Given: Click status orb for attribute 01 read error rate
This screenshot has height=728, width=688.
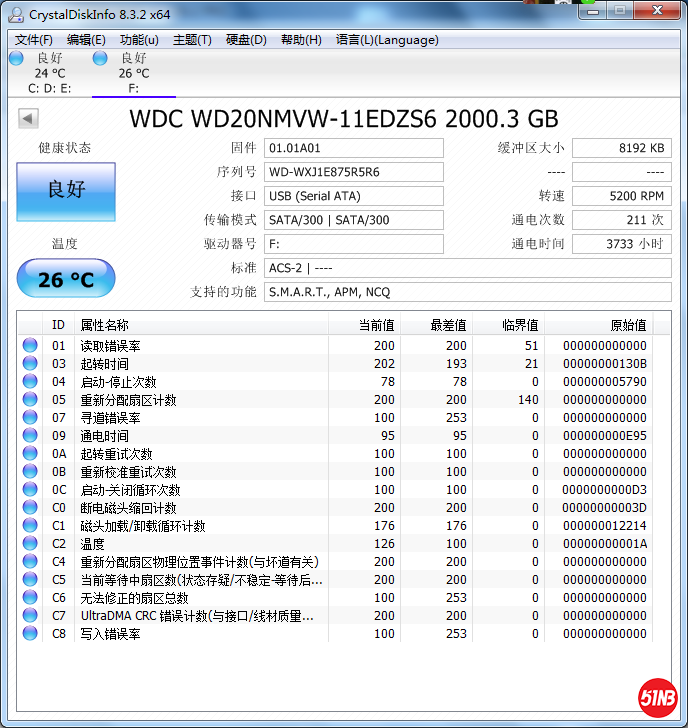Looking at the screenshot, I should pyautogui.click(x=30, y=346).
